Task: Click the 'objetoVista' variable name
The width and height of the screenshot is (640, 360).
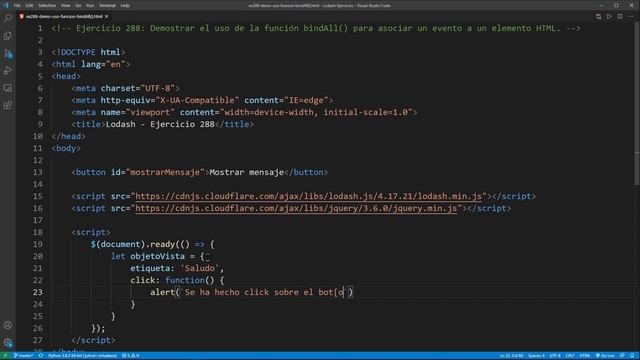Action: click(x=158, y=256)
